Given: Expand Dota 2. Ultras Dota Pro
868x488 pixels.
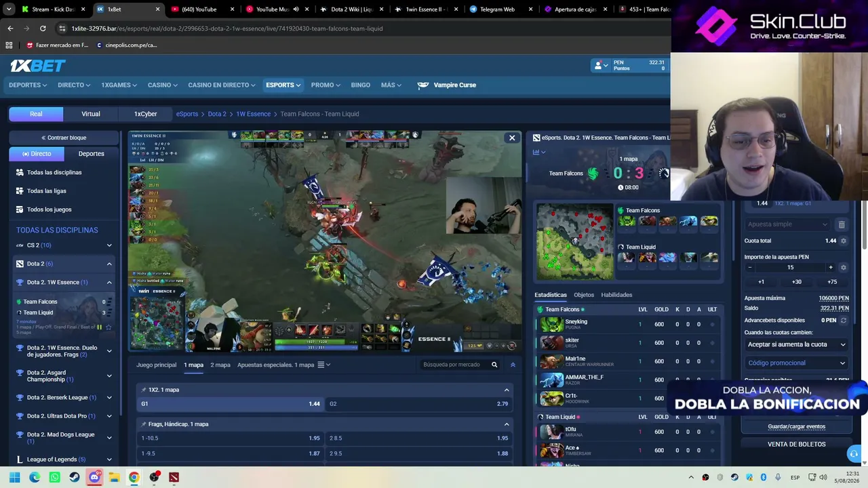Looking at the screenshot, I should pos(109,416).
